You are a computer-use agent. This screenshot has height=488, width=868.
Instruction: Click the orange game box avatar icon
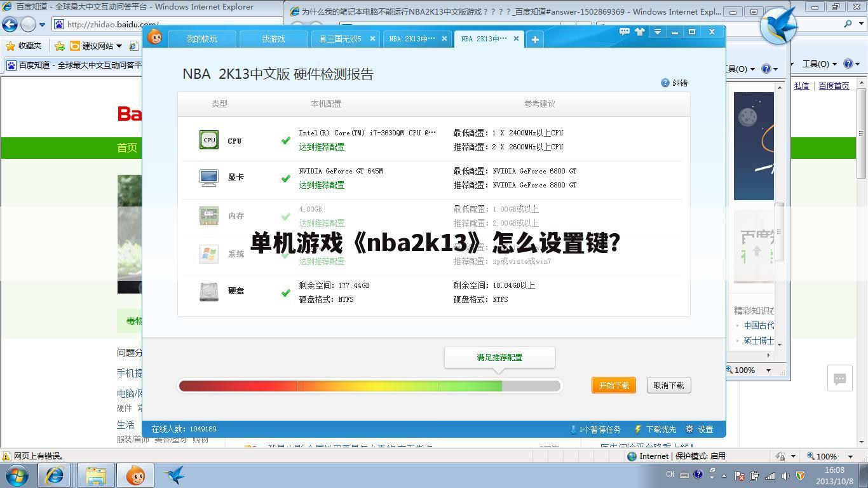pos(154,37)
